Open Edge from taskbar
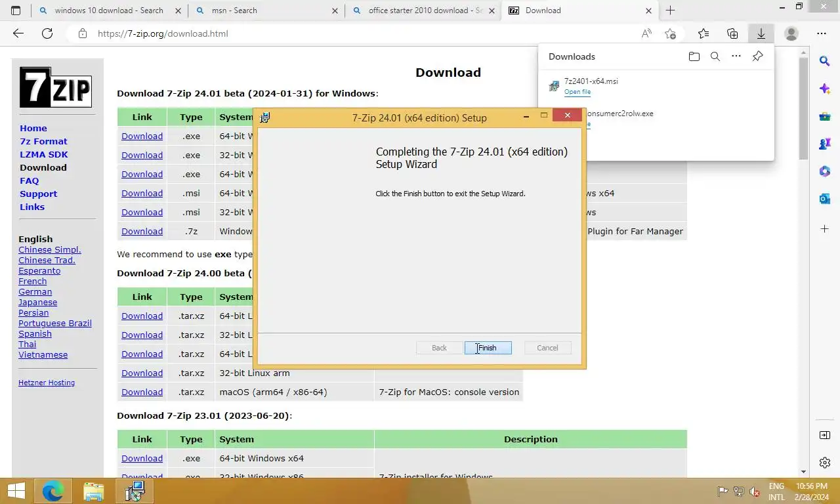Screen dimensions: 840x504 53,491
